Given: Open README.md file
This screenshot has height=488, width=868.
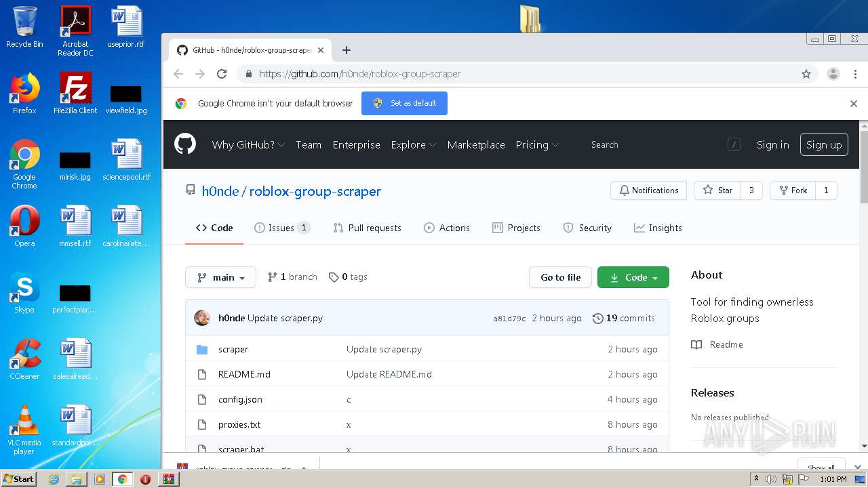Looking at the screenshot, I should coord(244,374).
